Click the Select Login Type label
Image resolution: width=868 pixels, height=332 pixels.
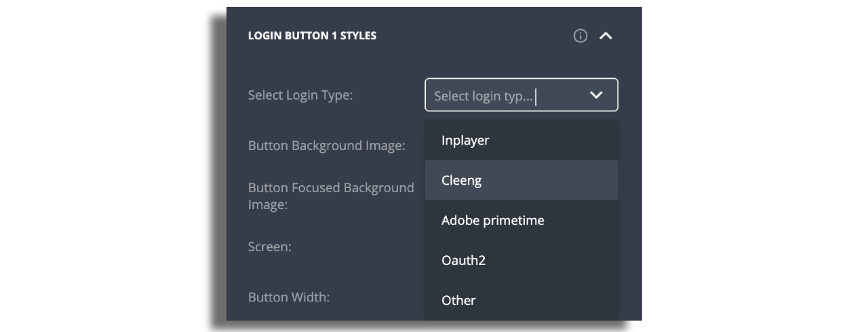300,95
